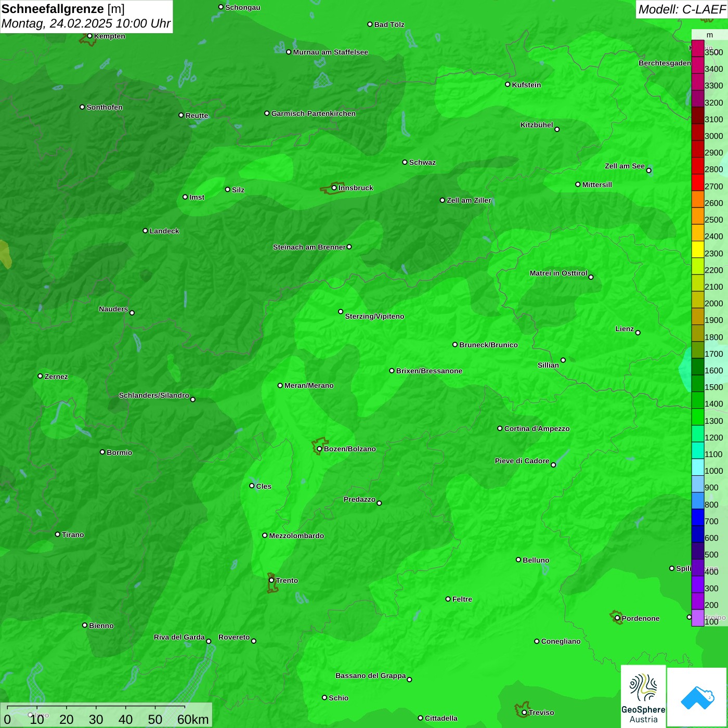The width and height of the screenshot is (728, 728).
Task: Click the Berchtesgaden label
Action: [x=665, y=63]
